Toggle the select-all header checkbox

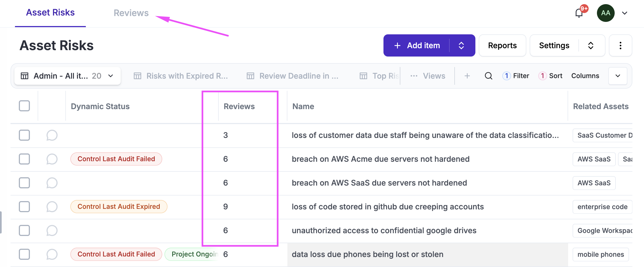point(24,106)
